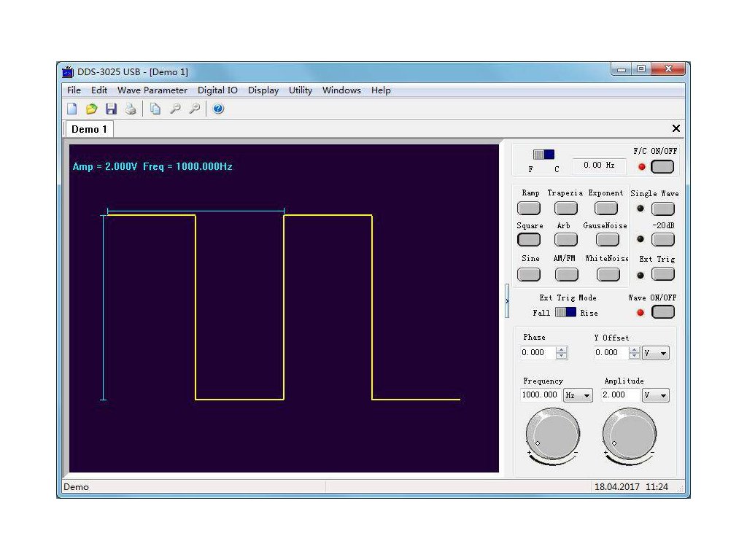
Task: Open the Frequency unit Hz dropdown
Action: pyautogui.click(x=578, y=395)
